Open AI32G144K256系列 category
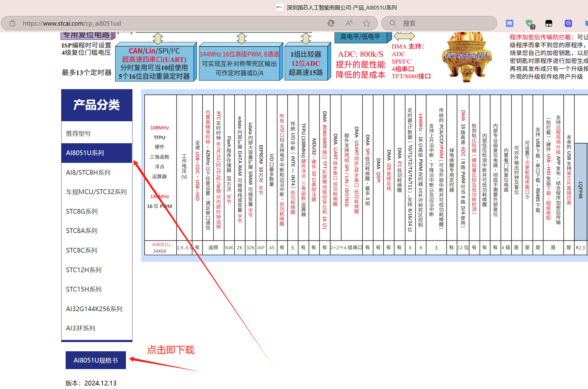588x389 pixels. click(x=97, y=309)
